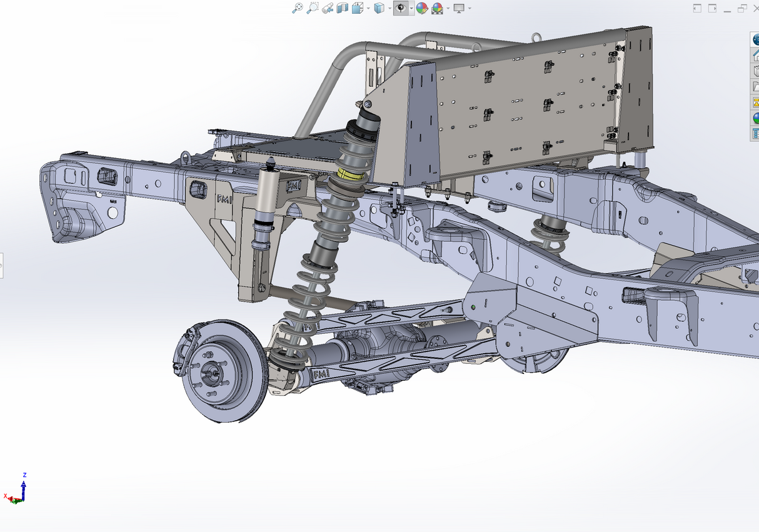Open the Apply Scene dropdown arrow
Viewport: 759px width, 532px height.
(x=448, y=9)
